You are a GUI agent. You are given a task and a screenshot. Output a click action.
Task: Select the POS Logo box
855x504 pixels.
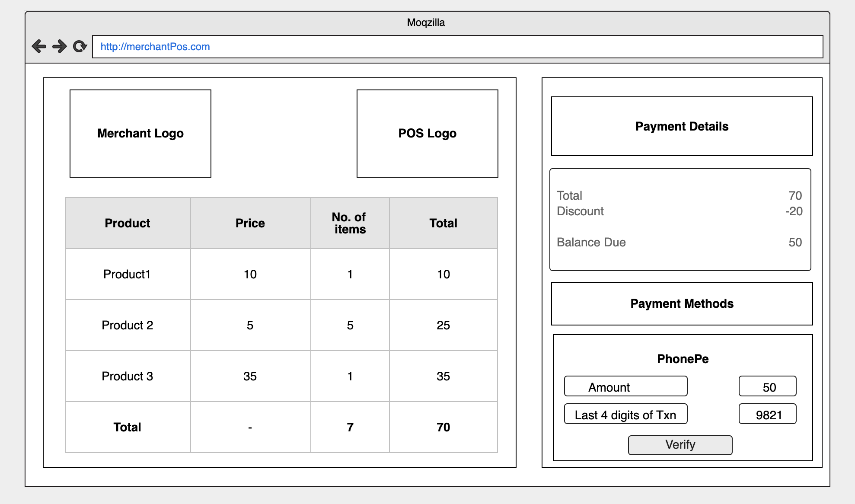[x=427, y=134]
